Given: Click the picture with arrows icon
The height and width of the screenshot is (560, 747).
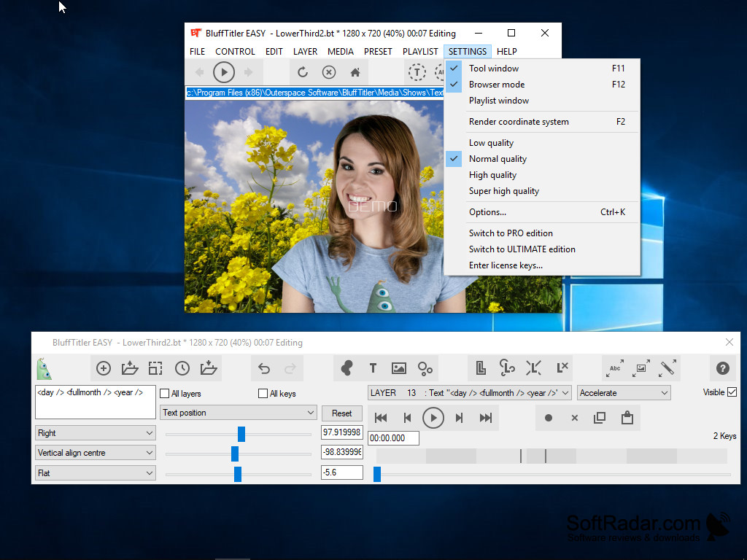Looking at the screenshot, I should coord(641,368).
